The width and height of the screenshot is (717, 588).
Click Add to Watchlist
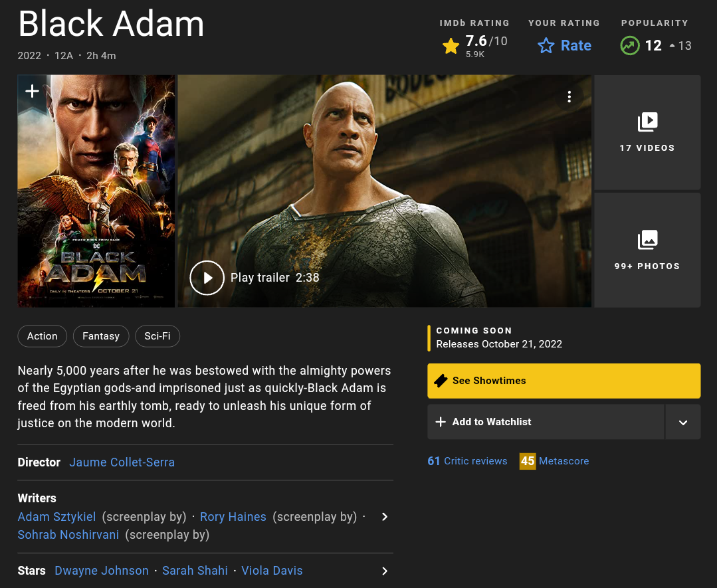coord(546,422)
